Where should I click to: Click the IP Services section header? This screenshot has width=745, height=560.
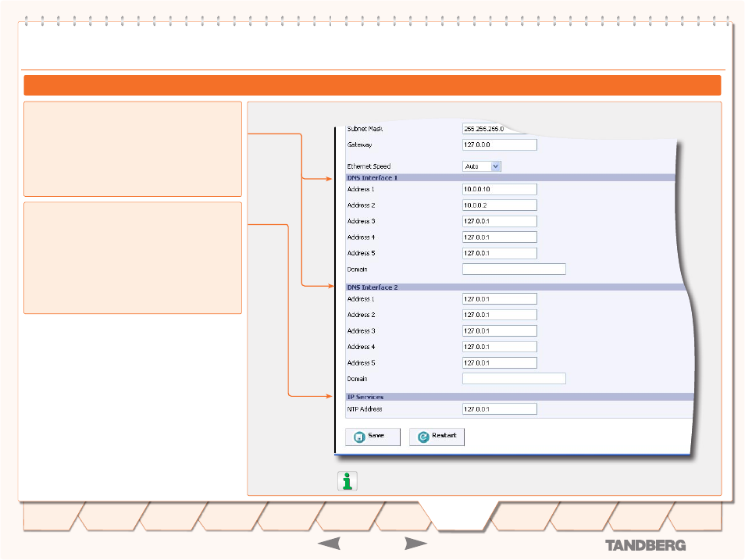coord(519,397)
